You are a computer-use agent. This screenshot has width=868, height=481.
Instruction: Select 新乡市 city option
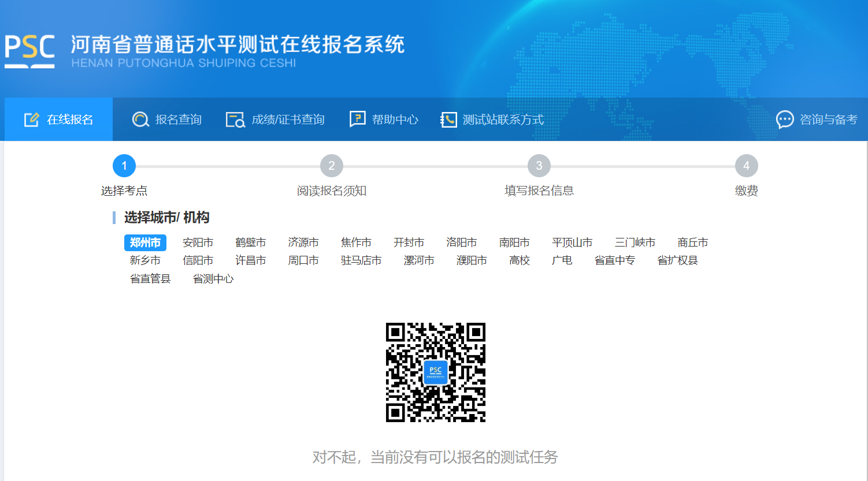click(145, 260)
